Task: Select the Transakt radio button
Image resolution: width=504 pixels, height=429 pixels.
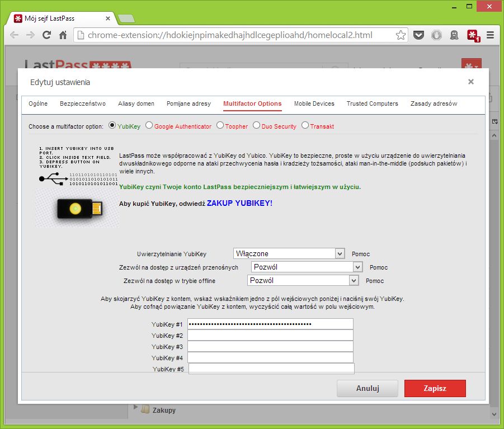Action: pos(305,125)
